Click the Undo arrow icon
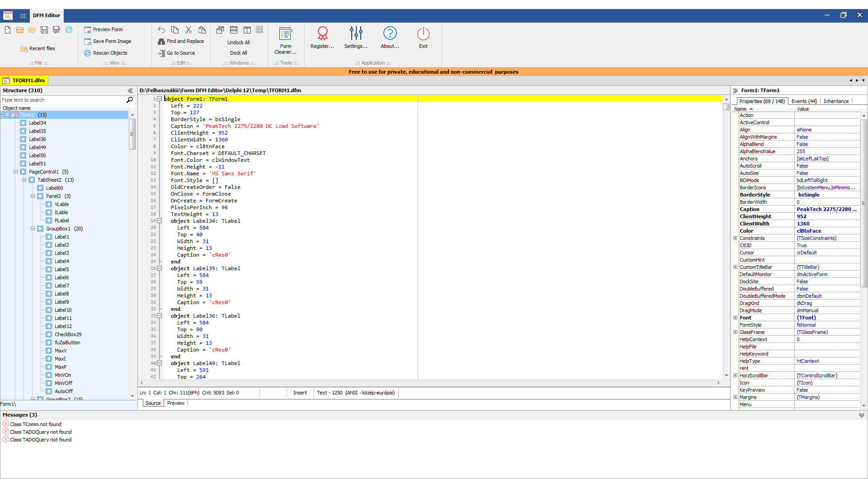Viewport: 868px width, 488px height. coord(161,30)
